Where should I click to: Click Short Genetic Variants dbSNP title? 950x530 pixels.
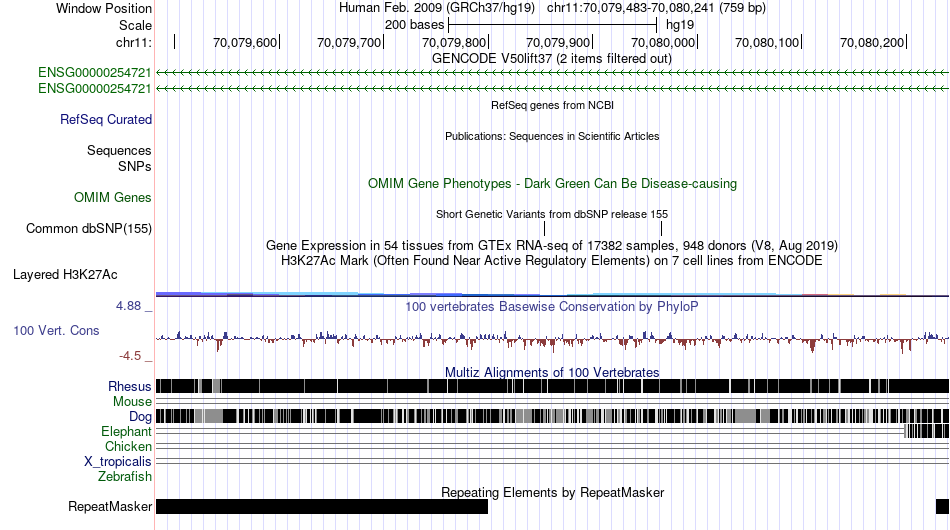pos(552,214)
